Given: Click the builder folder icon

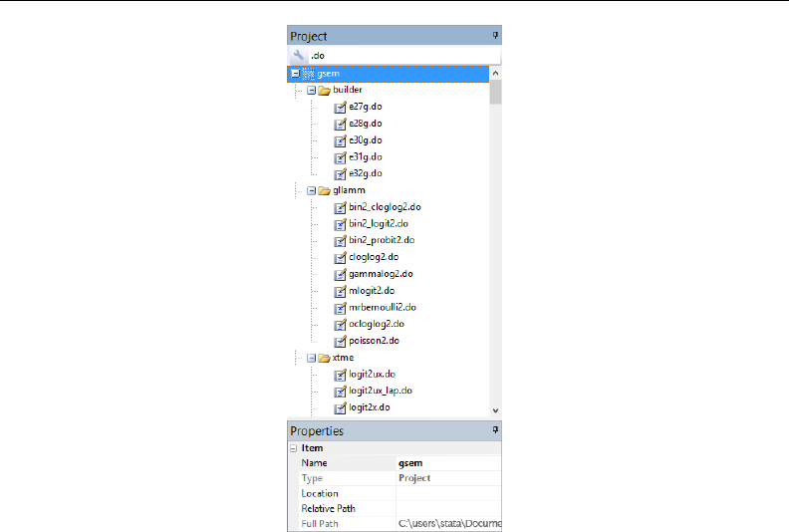Looking at the screenshot, I should pos(325,91).
